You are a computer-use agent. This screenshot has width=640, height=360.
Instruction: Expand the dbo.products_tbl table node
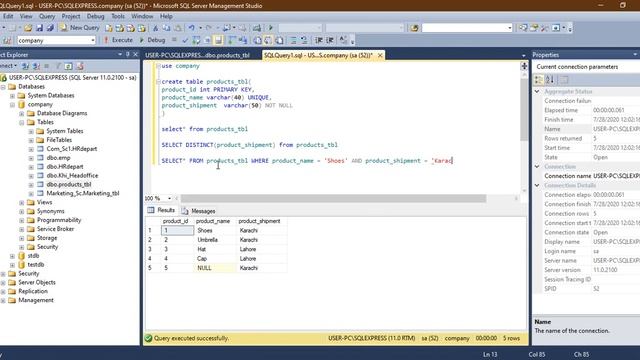31,184
